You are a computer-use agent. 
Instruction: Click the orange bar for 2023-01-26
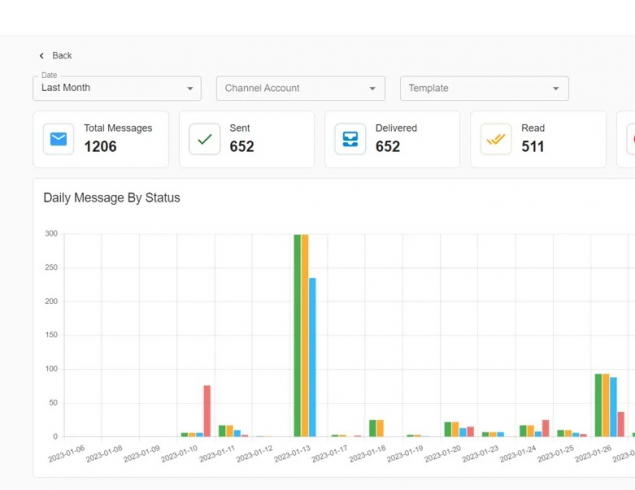point(606,405)
